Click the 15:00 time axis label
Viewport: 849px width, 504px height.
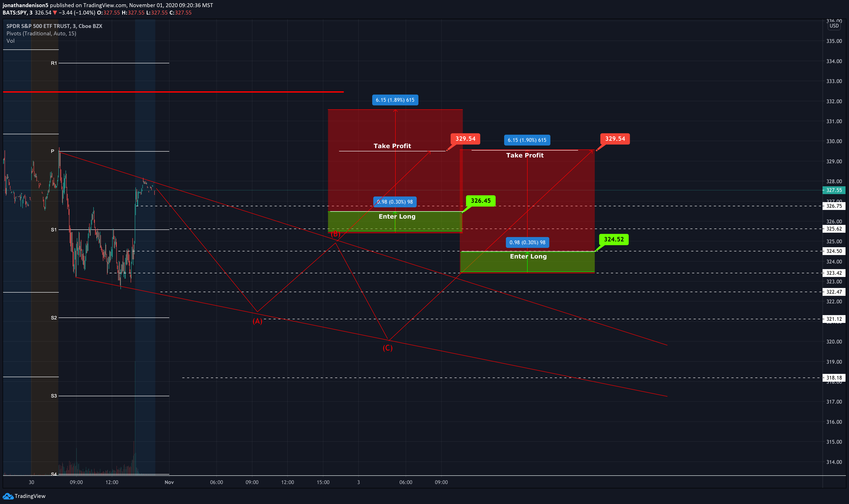323,482
